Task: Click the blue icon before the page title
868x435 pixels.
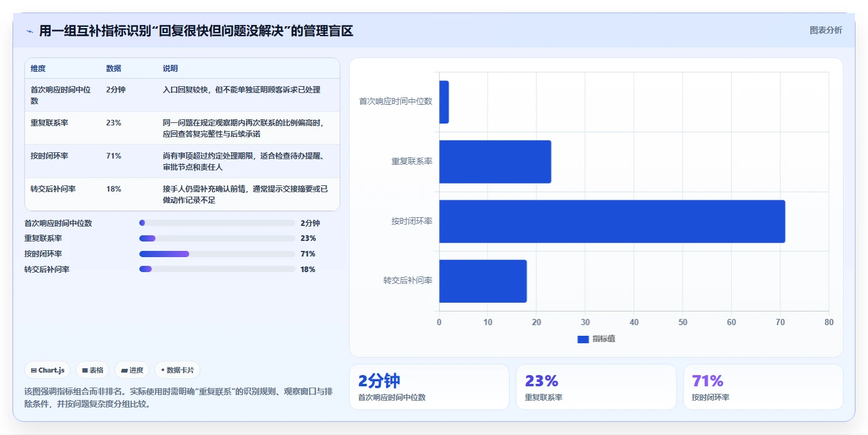Action: [29, 31]
